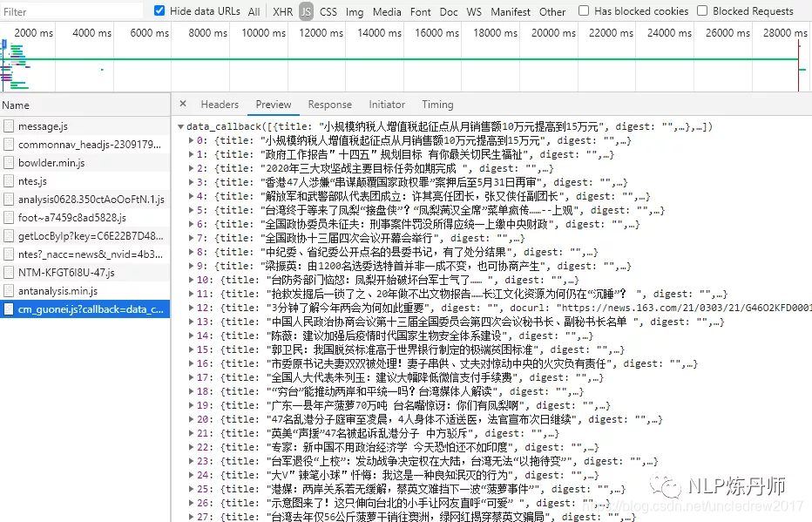Expand array item 24 in preview
This screenshot has width=812, height=522.
point(191,475)
